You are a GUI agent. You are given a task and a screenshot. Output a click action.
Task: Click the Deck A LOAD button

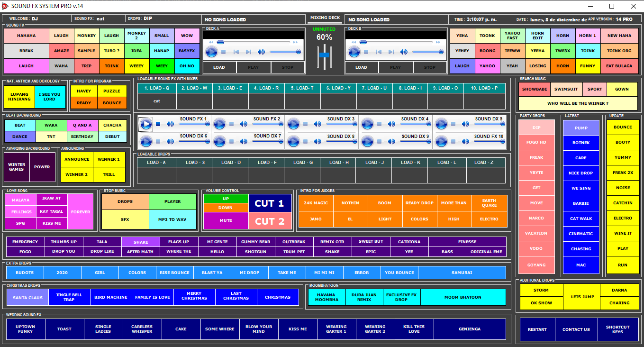tap(219, 67)
